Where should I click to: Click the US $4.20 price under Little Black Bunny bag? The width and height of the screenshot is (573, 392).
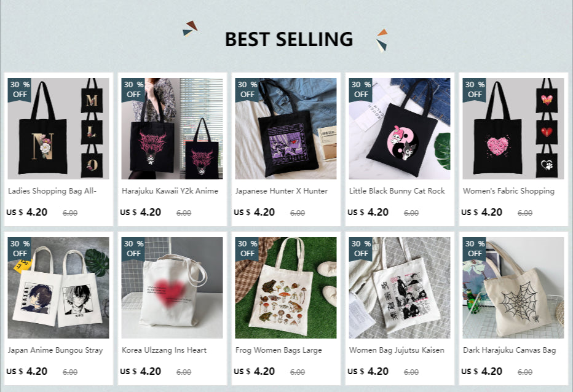(368, 212)
